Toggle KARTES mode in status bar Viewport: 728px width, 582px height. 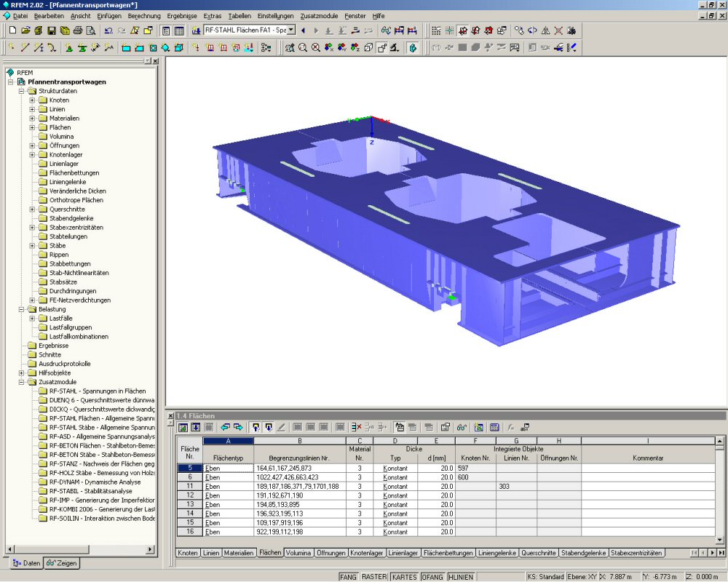click(x=404, y=577)
